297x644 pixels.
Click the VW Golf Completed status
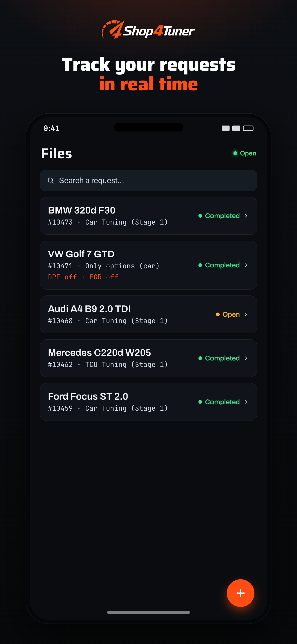219,265
